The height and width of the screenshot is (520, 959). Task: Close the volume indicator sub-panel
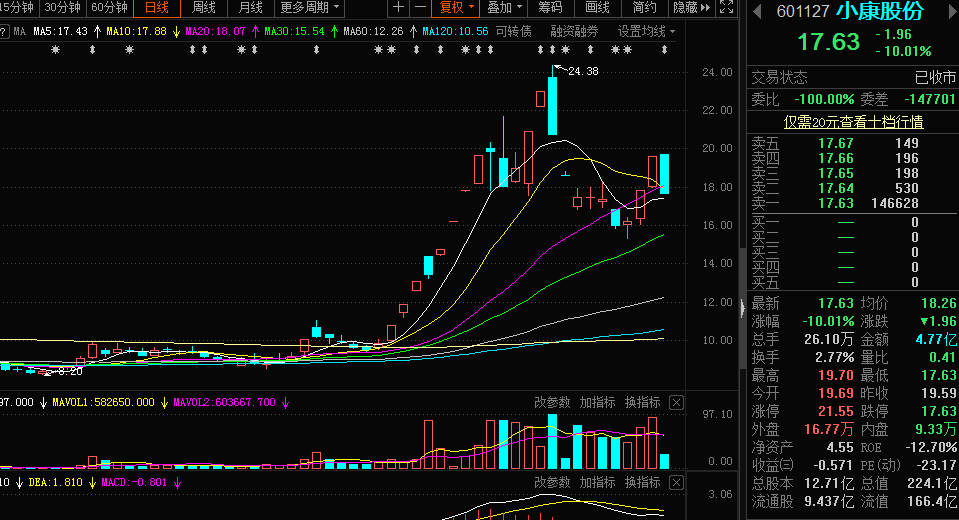[676, 403]
